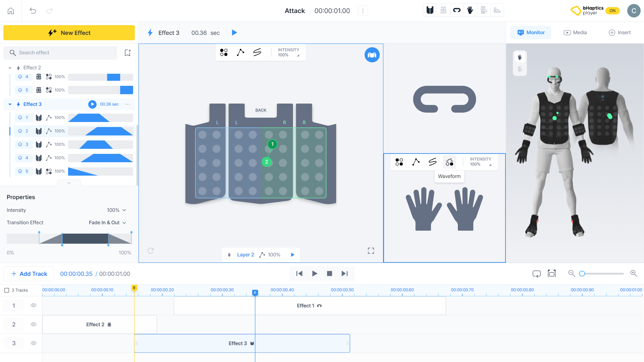Undo the last action
This screenshot has width=644, height=362.
pos(33,11)
